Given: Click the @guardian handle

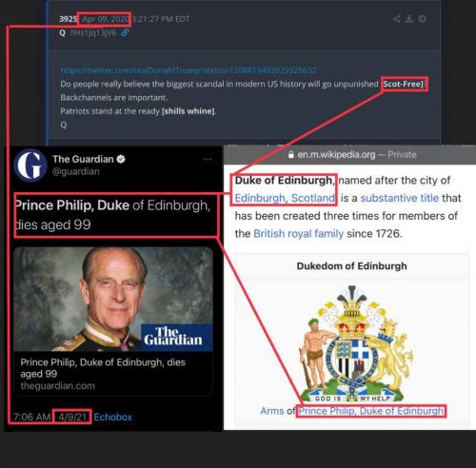Looking at the screenshot, I should pyautogui.click(x=76, y=171).
